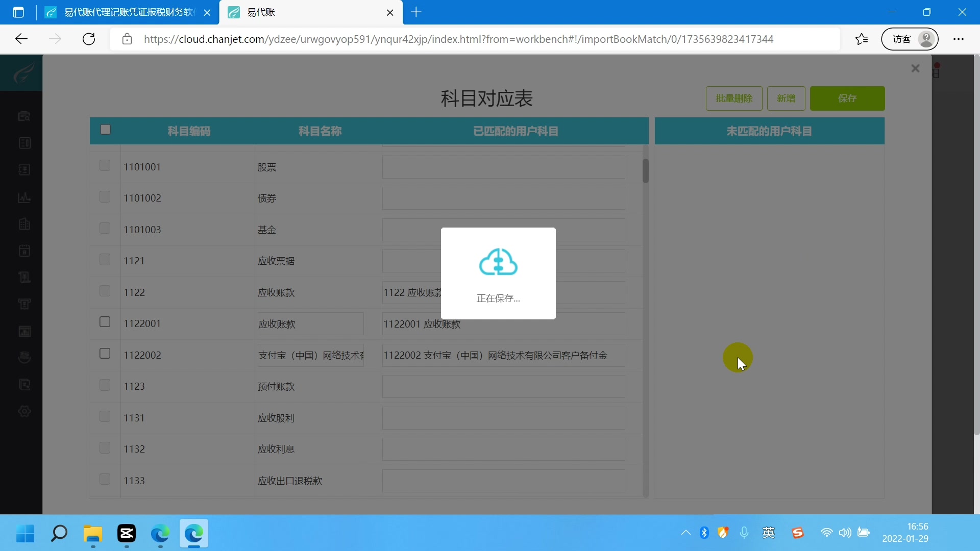Open the building sidebar icon
Viewport: 980px width, 551px height.
click(x=24, y=223)
